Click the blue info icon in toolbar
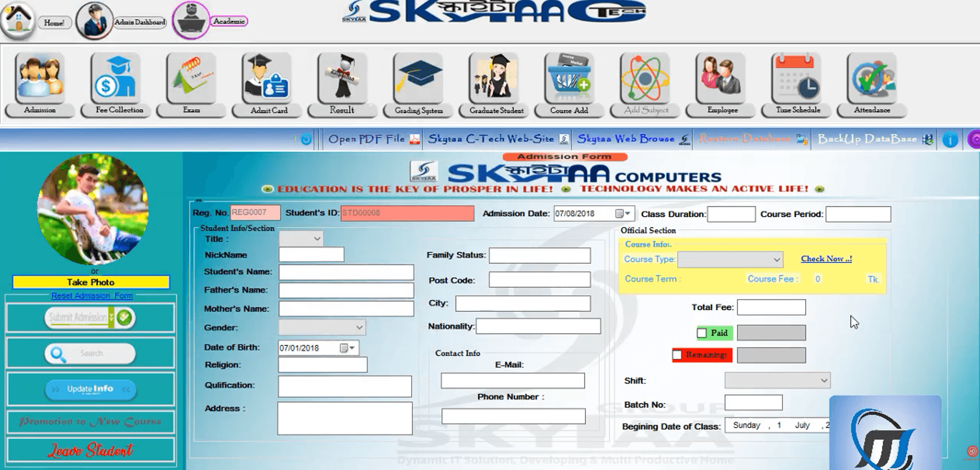 [950, 140]
